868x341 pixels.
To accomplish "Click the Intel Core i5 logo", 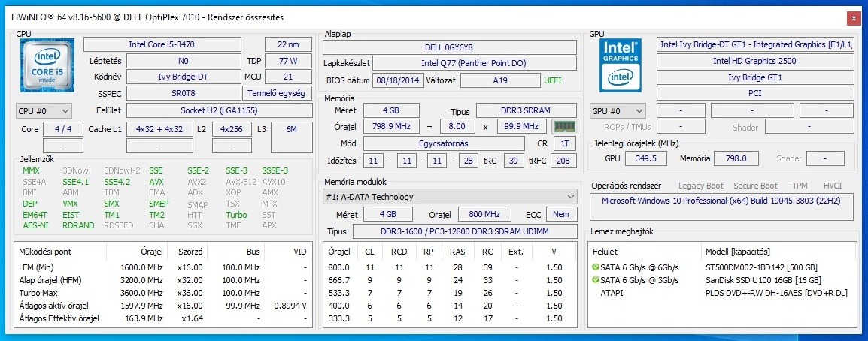I will 47,65.
